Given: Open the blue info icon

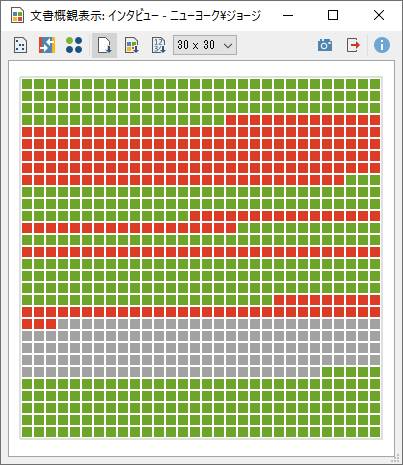Looking at the screenshot, I should [x=382, y=45].
